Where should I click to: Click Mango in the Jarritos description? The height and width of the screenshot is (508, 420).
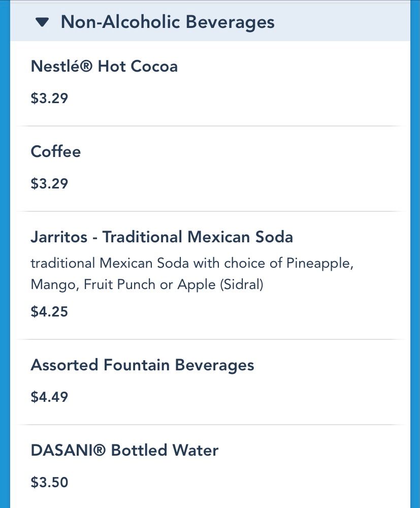[x=55, y=285]
